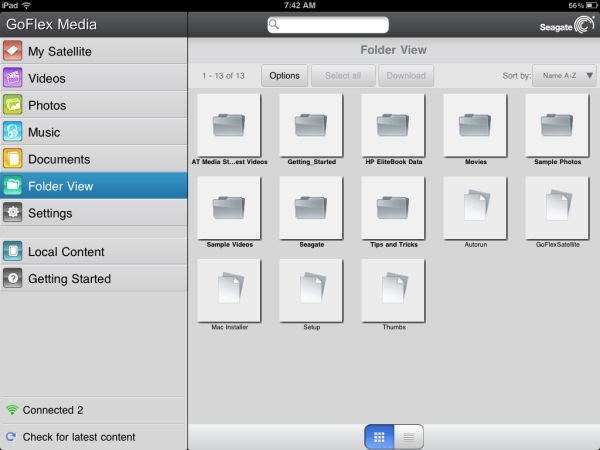Click the blue Music headphones icon
Screen dimensions: 600x450
[13, 132]
